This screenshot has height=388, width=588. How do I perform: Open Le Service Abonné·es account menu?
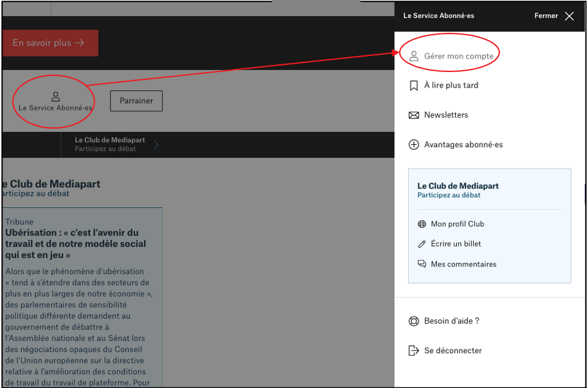(x=55, y=102)
